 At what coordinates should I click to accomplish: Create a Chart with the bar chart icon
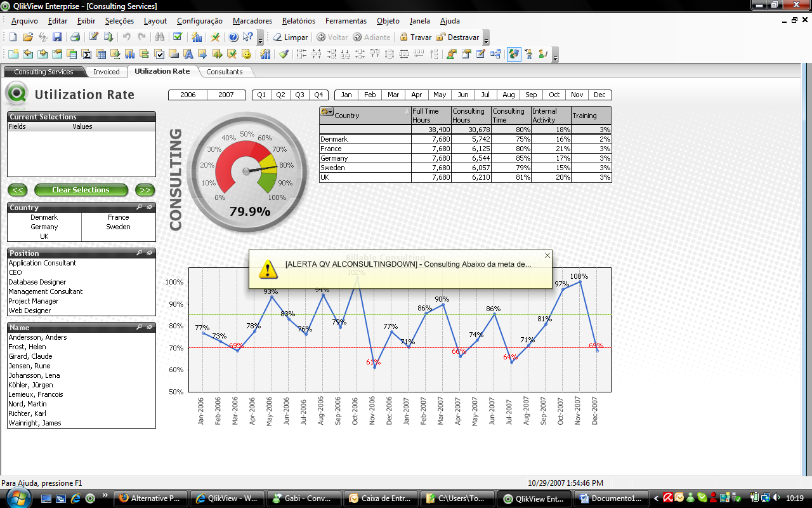pos(130,55)
